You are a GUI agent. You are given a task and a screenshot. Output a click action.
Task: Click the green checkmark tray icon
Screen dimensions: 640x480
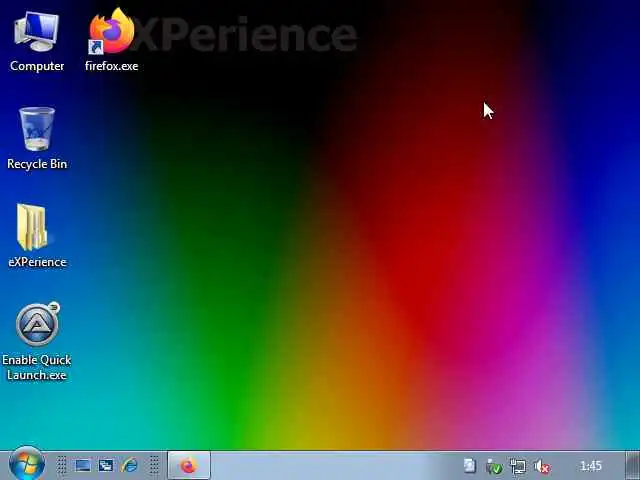click(x=494, y=467)
